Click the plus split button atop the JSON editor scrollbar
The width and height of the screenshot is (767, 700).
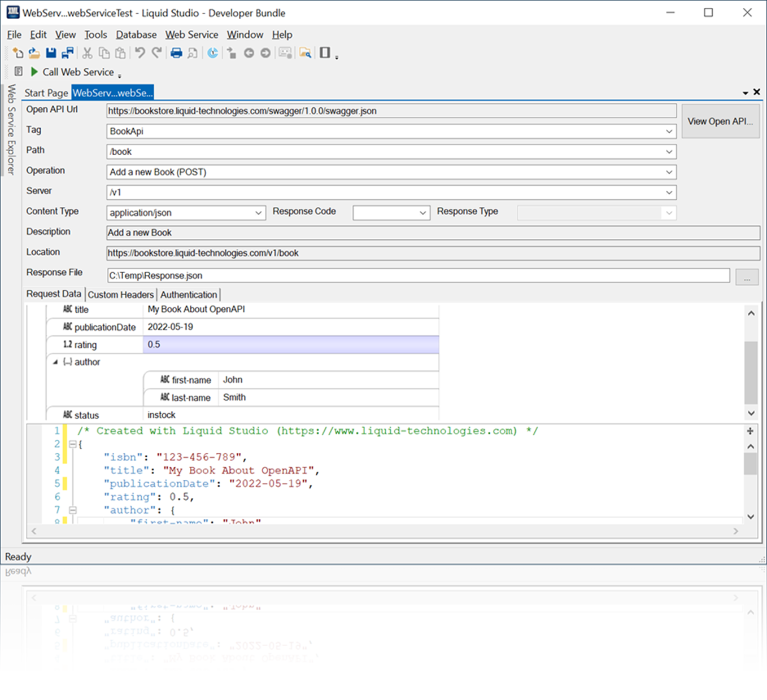coord(750,431)
